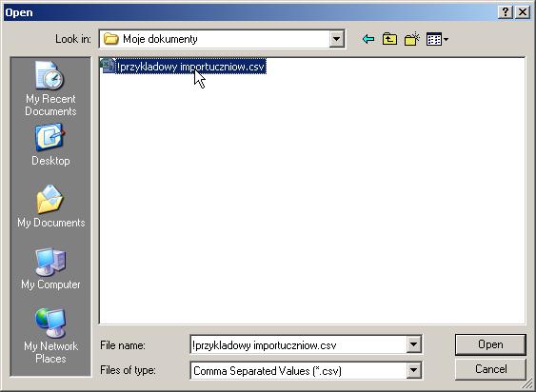Viewport: 536px width, 392px height.
Task: Create a new folder
Action: tap(412, 39)
